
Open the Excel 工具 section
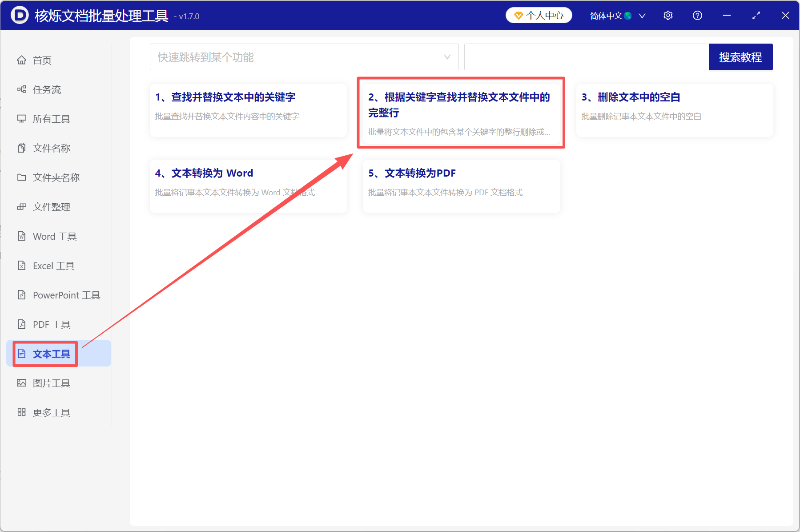pos(53,266)
